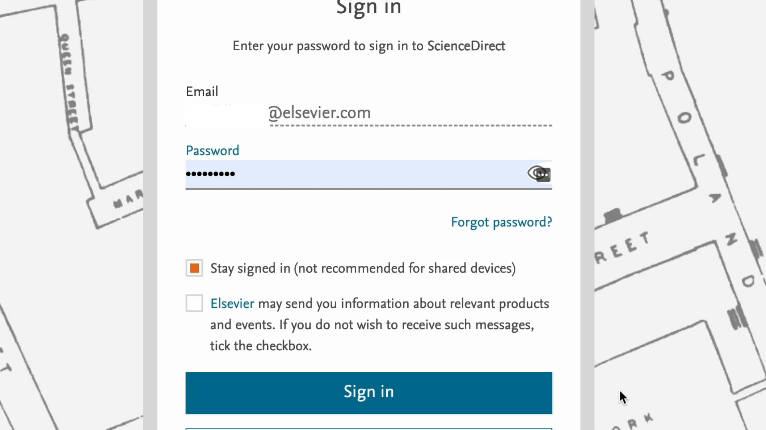Click the Sign in page heading
The height and width of the screenshot is (430, 766).
click(x=368, y=8)
